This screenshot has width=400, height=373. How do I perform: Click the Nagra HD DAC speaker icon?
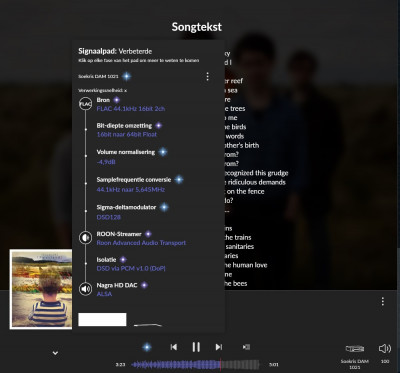[x=85, y=289]
